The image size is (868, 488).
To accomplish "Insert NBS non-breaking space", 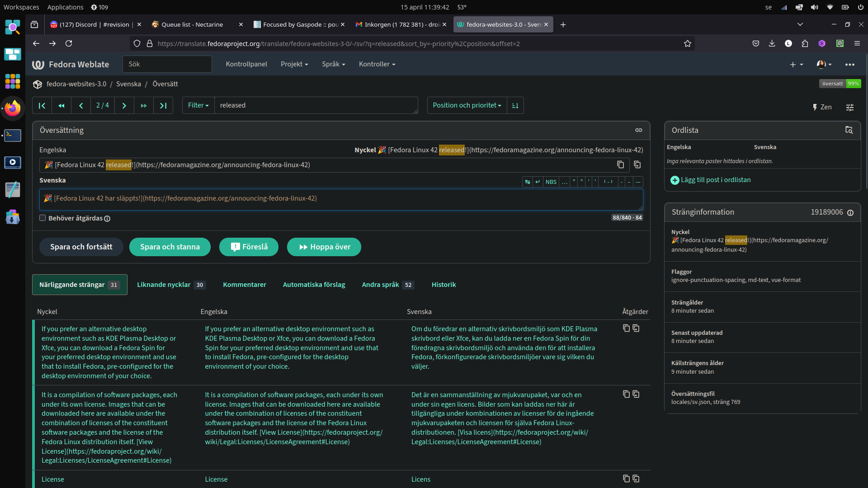I will coord(551,182).
